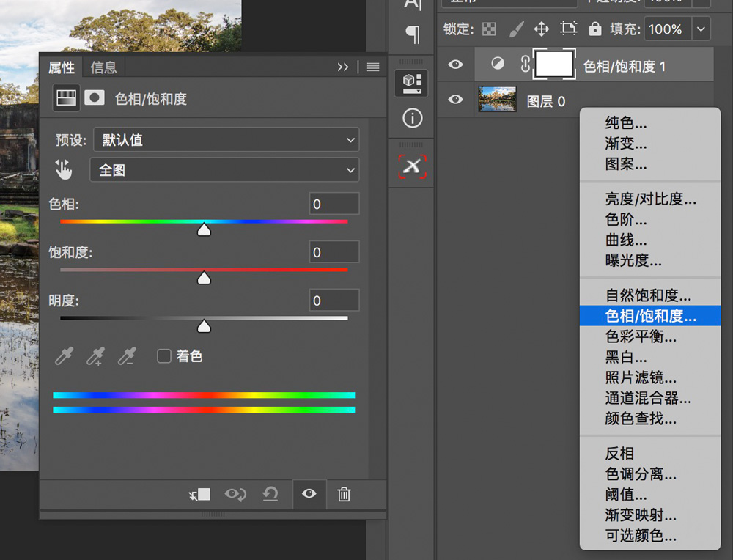
Task: View previous state of adjustment
Action: [x=235, y=494]
